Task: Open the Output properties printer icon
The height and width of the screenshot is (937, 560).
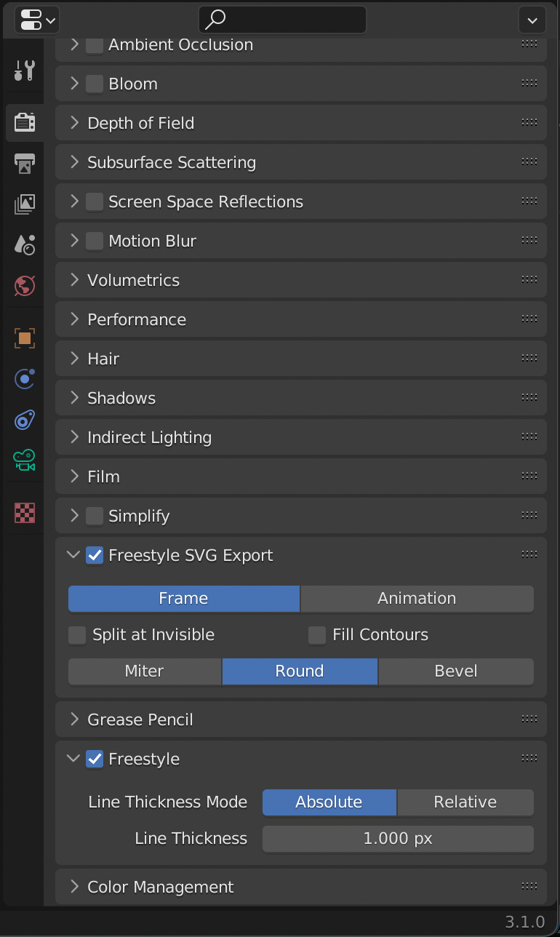Action: (x=25, y=163)
